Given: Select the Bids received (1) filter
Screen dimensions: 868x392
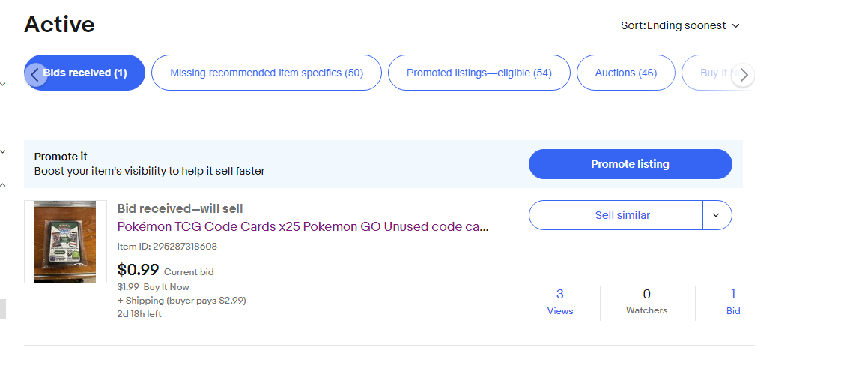Looking at the screenshot, I should 85,73.
